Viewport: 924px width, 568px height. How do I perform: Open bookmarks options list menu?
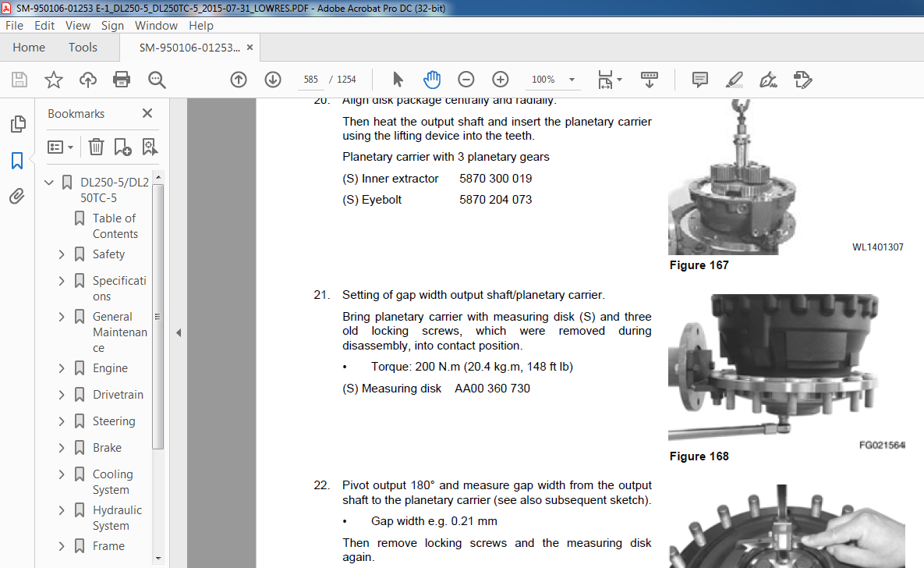pyautogui.click(x=60, y=147)
